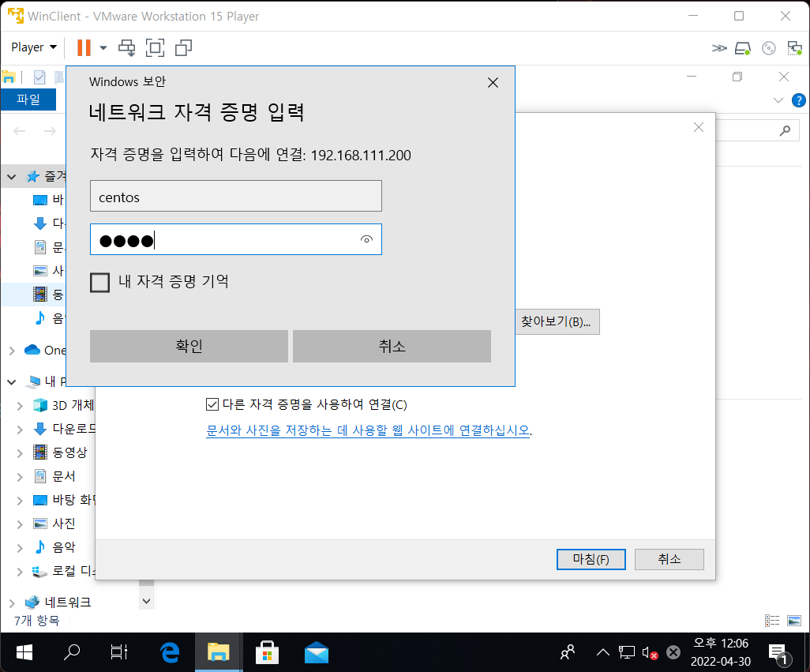This screenshot has height=672, width=810.
Task: Click the username field containing centos
Action: click(235, 196)
